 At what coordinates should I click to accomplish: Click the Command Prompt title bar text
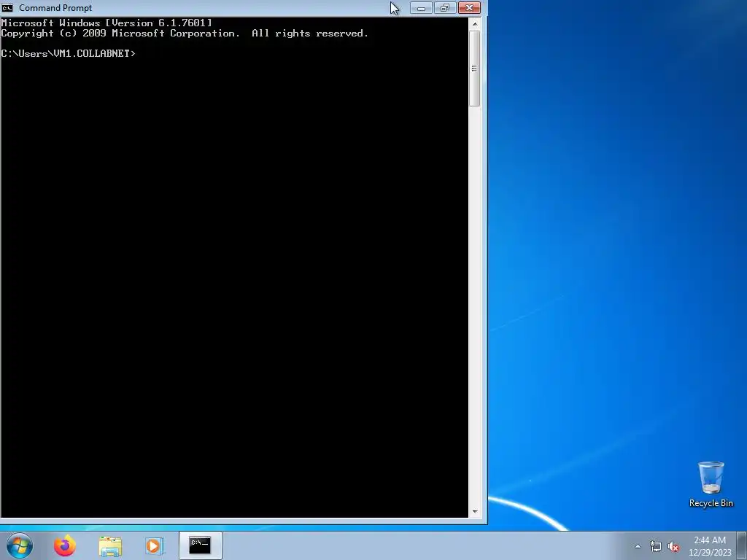point(55,8)
